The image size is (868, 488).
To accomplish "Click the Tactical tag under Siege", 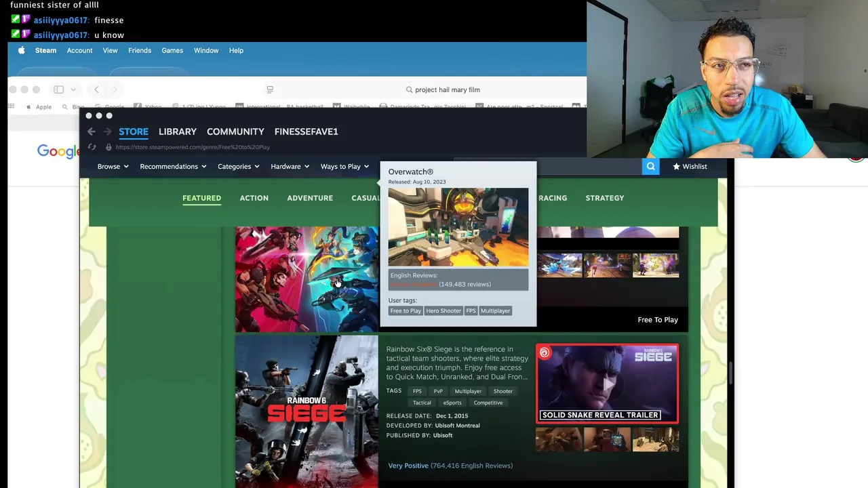I will tap(422, 403).
